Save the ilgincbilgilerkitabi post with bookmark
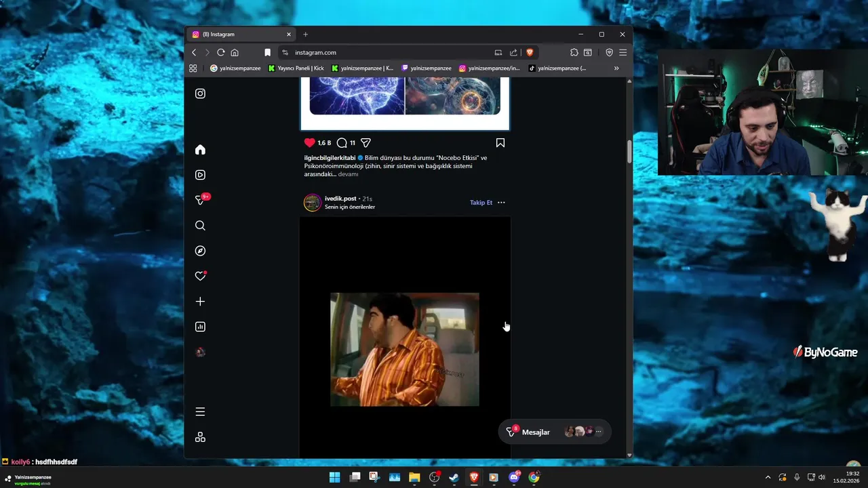 point(500,143)
